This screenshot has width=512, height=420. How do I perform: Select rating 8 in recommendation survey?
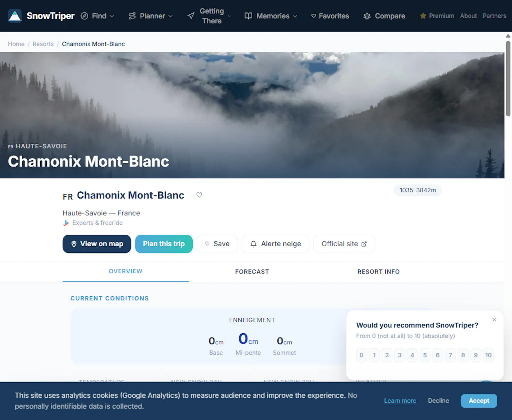point(463,355)
